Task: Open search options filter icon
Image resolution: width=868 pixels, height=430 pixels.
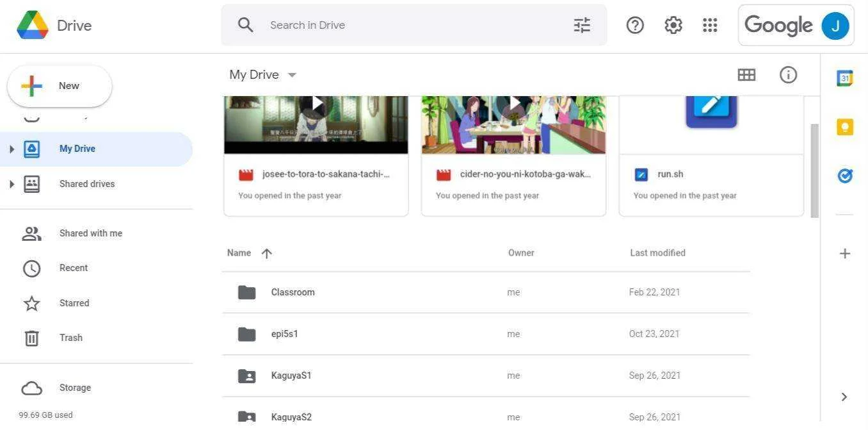Action: (x=582, y=25)
